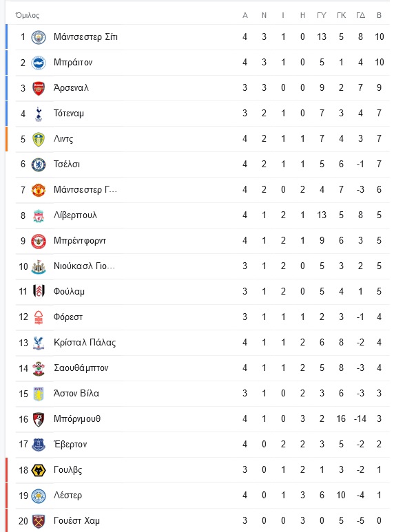The width and height of the screenshot is (394, 532).
Task: Click the Leeds club crest
Action: click(39, 139)
